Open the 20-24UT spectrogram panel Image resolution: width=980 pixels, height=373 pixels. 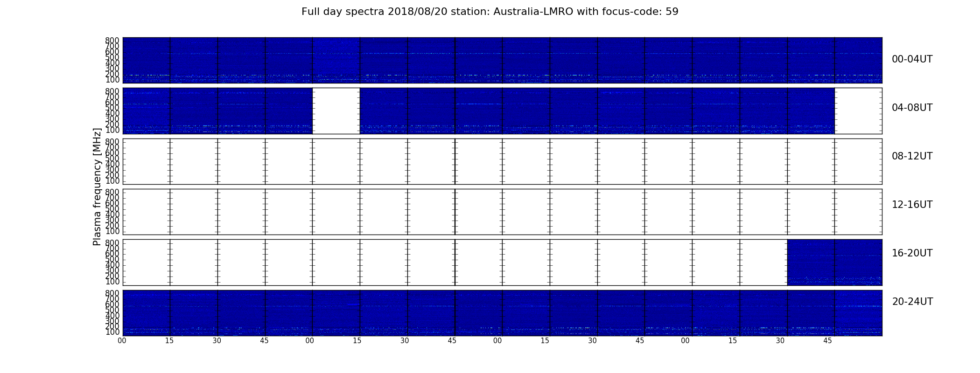502,313
